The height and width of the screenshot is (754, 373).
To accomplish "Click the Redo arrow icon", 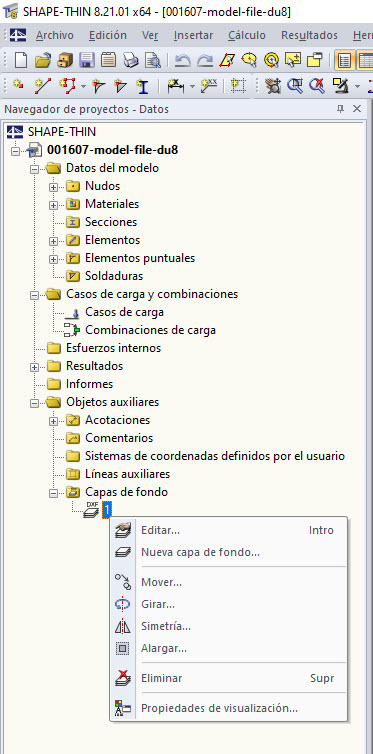I will click(x=205, y=60).
